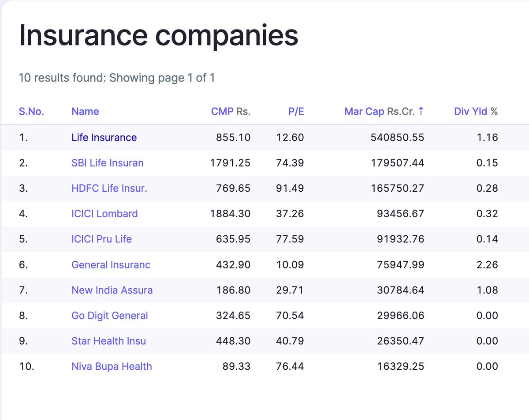The height and width of the screenshot is (420, 529).
Task: Sort table by S.No. column header
Action: (x=31, y=112)
